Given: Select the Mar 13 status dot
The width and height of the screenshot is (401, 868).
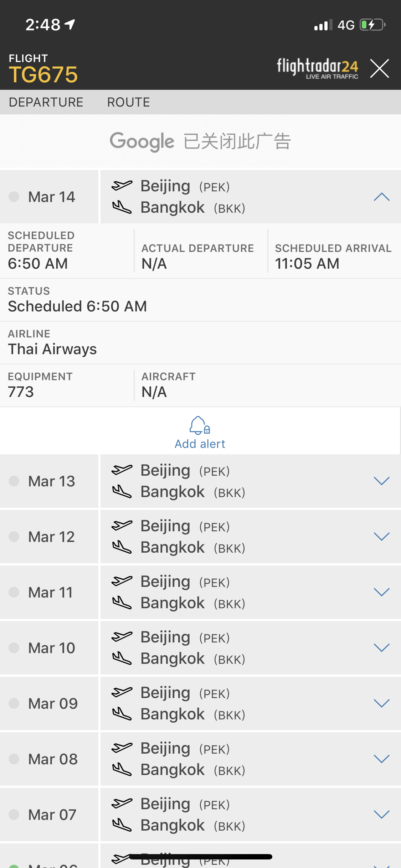Looking at the screenshot, I should click(14, 481).
